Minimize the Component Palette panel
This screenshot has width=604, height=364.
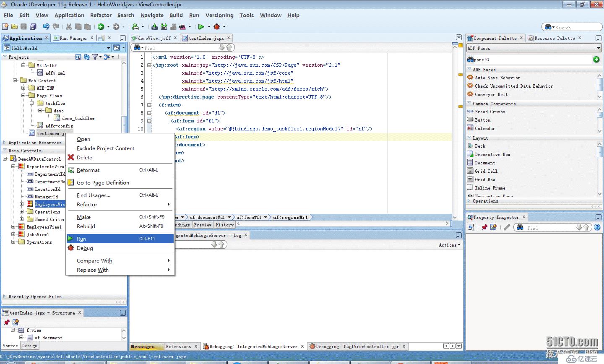coord(598,38)
